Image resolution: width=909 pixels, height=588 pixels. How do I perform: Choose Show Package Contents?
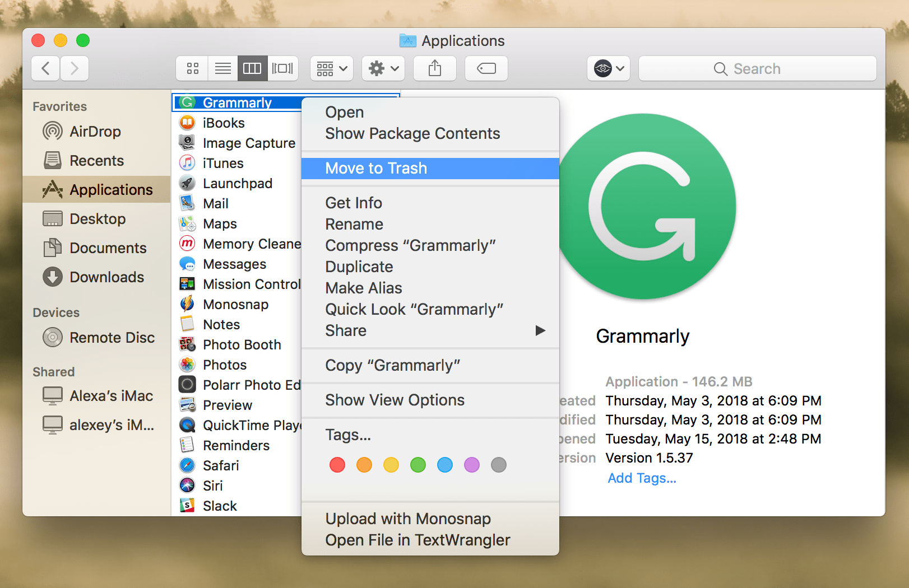tap(430, 134)
